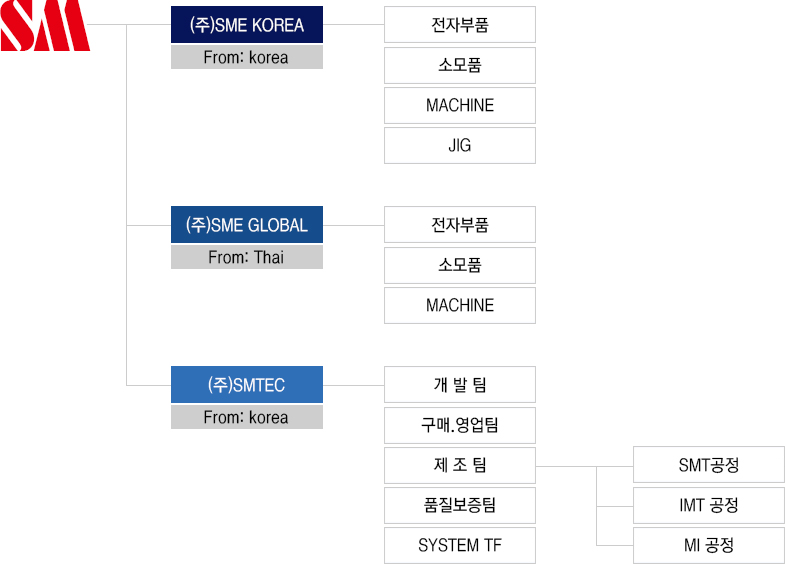Select the 구매.영업팀 box
785x564 pixels.
coord(460,425)
